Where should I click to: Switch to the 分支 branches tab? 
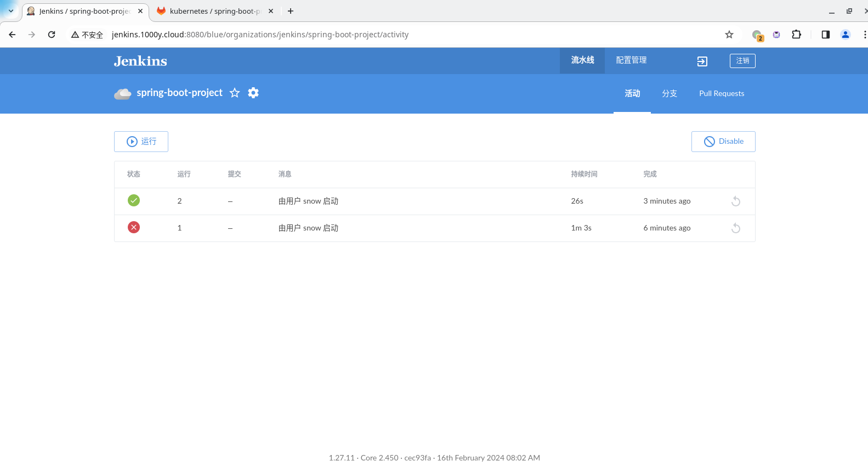670,93
